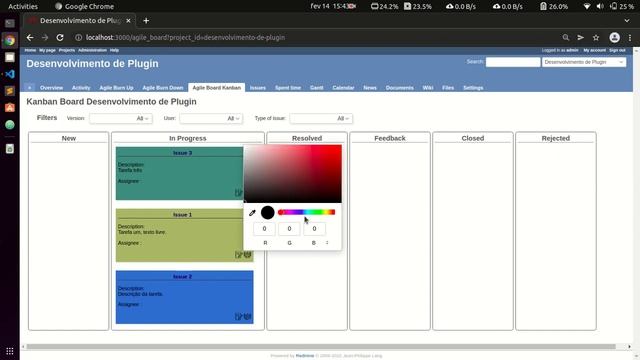Click the black current color preview circle
640x360 pixels.
click(x=268, y=212)
